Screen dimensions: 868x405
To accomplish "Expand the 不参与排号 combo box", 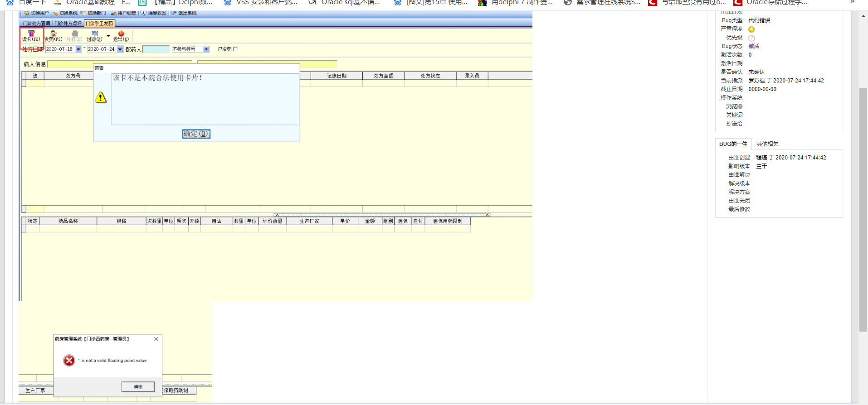I will coord(206,49).
